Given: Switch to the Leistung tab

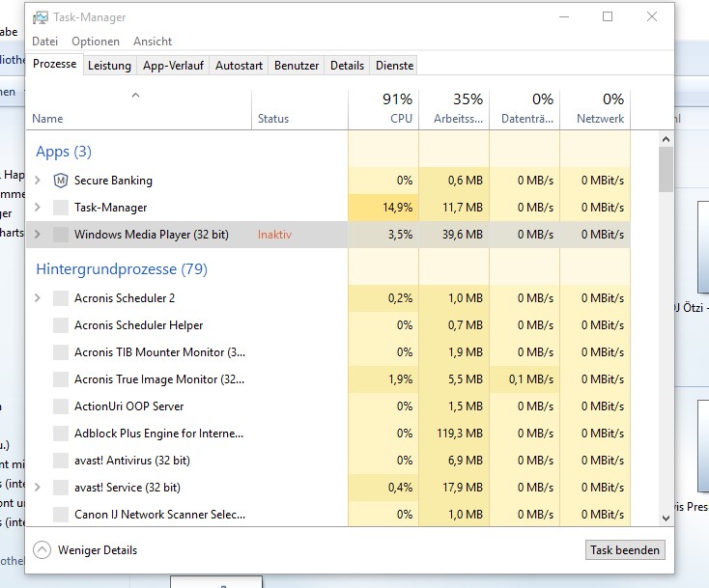Looking at the screenshot, I should click(x=109, y=66).
